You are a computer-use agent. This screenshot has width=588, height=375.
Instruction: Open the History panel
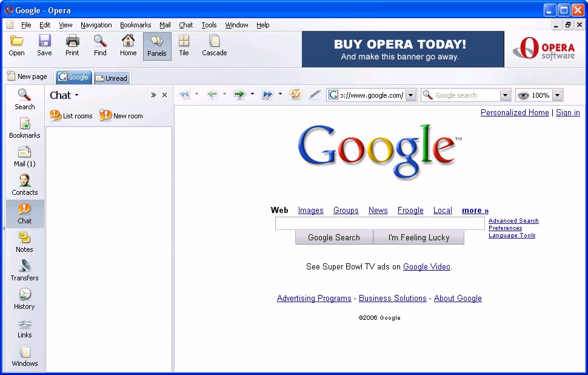click(x=25, y=299)
